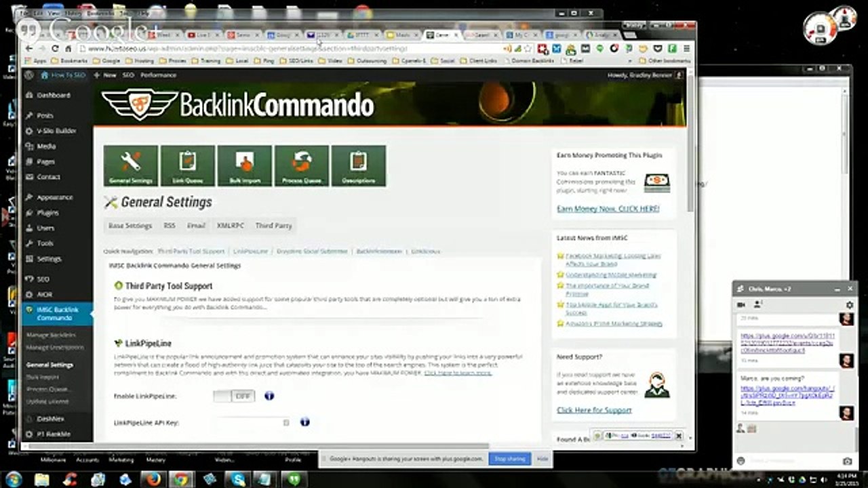Reload the page in Chrome
This screenshot has height=488, width=868.
[x=55, y=49]
